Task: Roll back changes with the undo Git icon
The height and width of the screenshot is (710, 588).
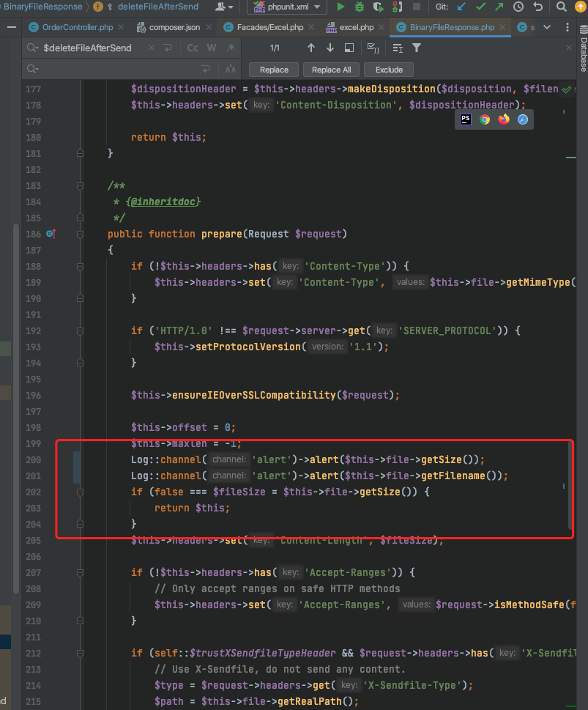Action: (539, 8)
